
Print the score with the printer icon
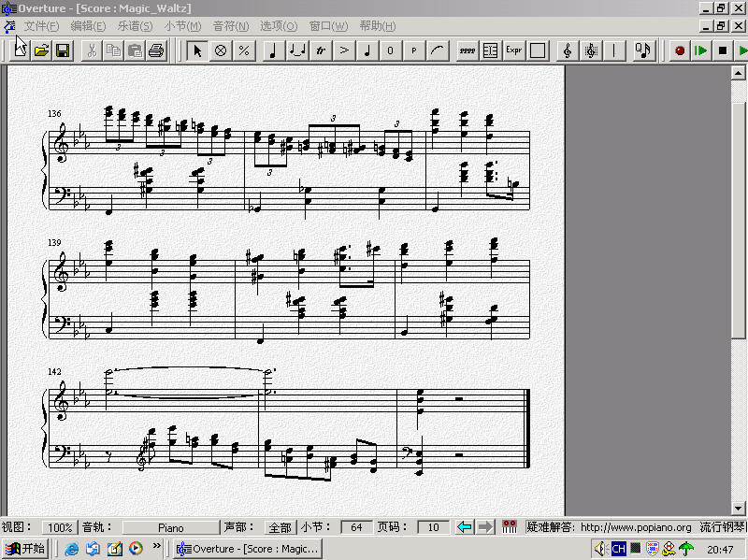[x=156, y=50]
